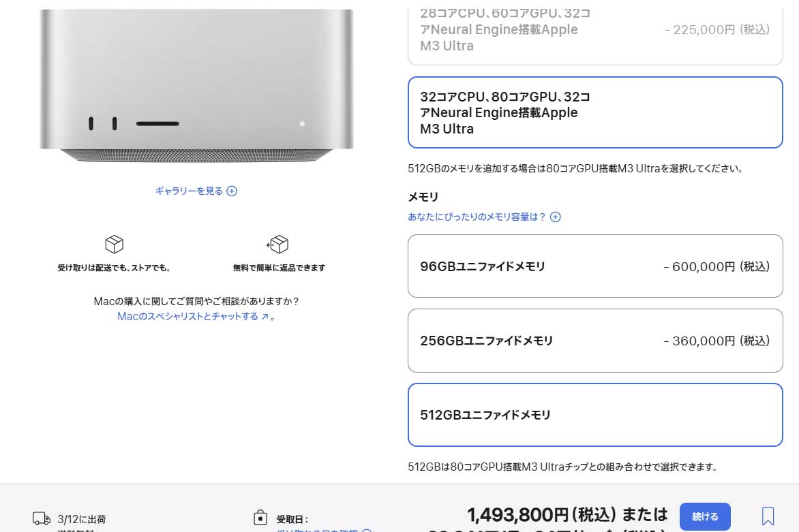Image resolution: width=799 pixels, height=532 pixels.
Task: Save configuration with the bookmark icon
Action: click(x=768, y=516)
